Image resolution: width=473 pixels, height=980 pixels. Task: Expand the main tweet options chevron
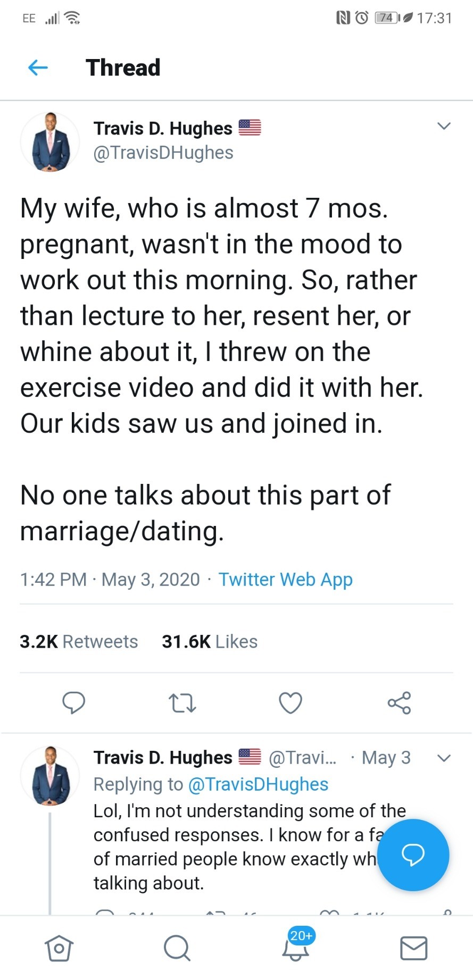tap(444, 126)
